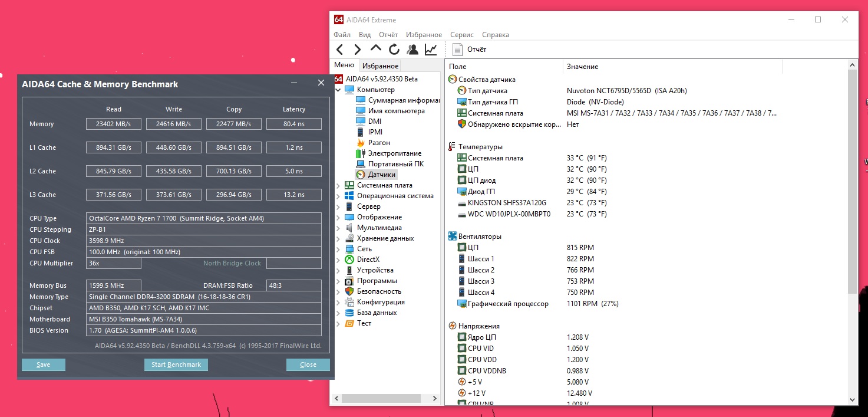Click the Motherboard MSI B350 Tomahawk field
Viewport: 868px width, 417px height.
204,319
